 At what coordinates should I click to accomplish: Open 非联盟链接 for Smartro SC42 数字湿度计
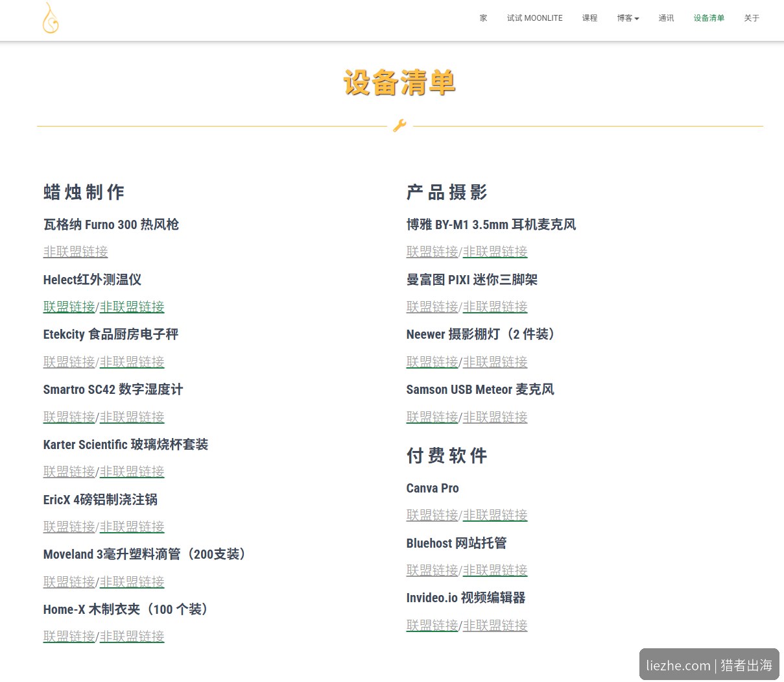(x=132, y=417)
